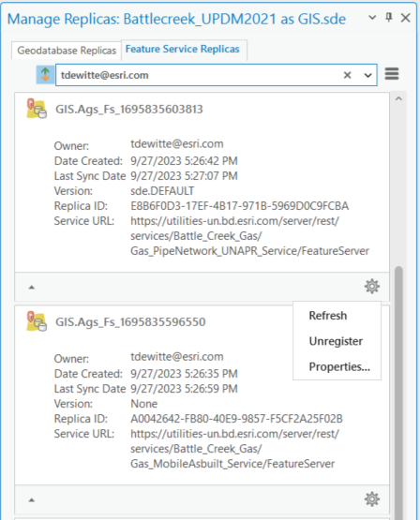Click the replica icon next to GIS.Ags_Fs_1695835603813
This screenshot has height=520, width=420.
point(37,109)
